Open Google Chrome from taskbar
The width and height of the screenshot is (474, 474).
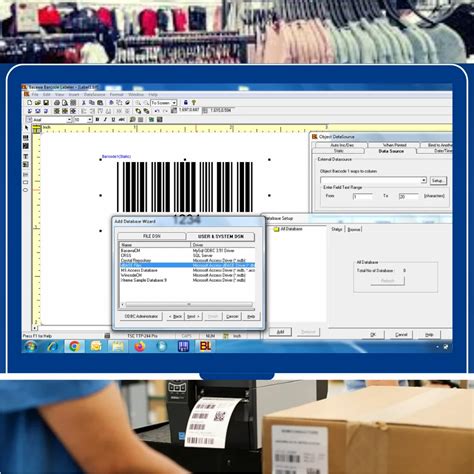(x=74, y=346)
